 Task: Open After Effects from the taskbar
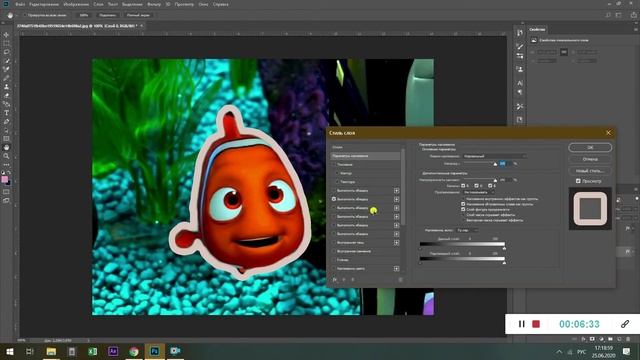click(x=113, y=351)
